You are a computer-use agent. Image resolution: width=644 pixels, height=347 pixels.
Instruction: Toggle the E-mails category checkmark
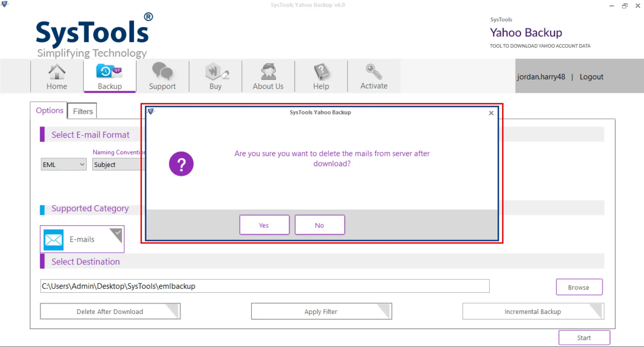pyautogui.click(x=116, y=235)
